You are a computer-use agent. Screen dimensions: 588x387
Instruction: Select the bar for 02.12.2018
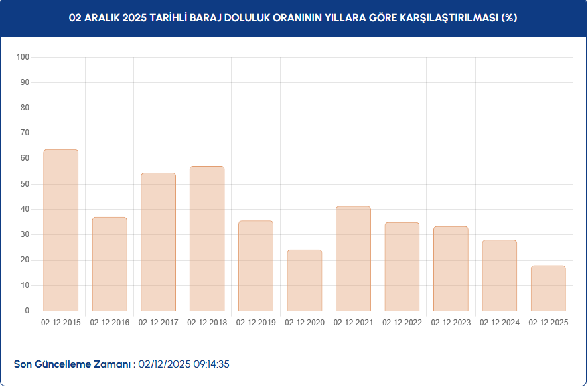pyautogui.click(x=207, y=238)
